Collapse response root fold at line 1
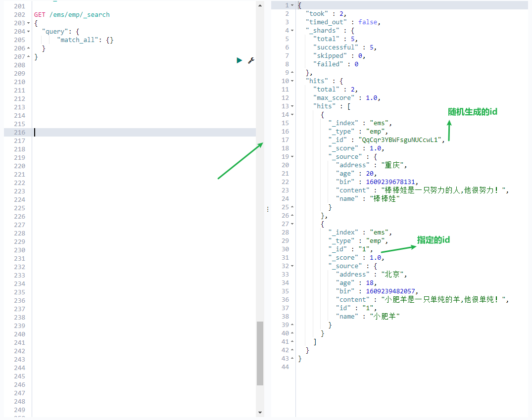The height and width of the screenshot is (420, 532). pyautogui.click(x=292, y=5)
